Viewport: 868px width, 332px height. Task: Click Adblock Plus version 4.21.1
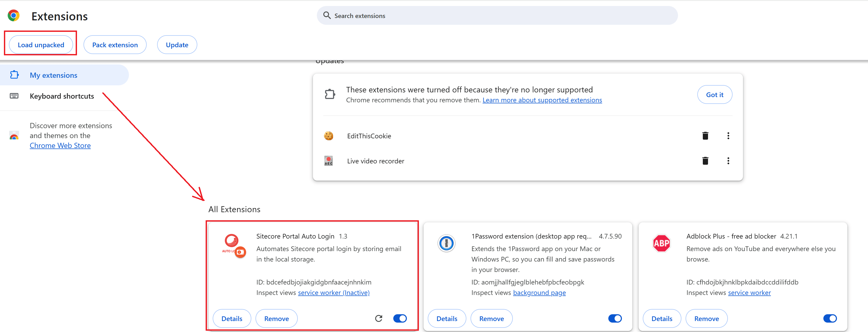[x=788, y=236]
